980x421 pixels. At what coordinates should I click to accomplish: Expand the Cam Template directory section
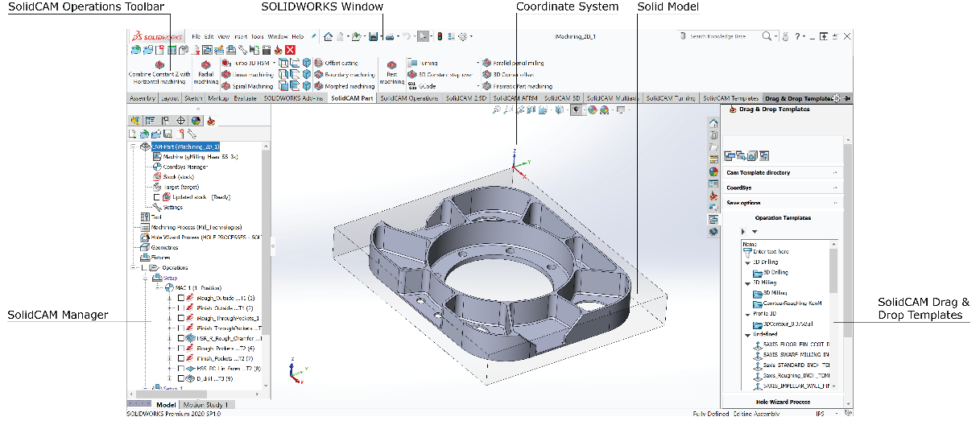[x=835, y=172]
